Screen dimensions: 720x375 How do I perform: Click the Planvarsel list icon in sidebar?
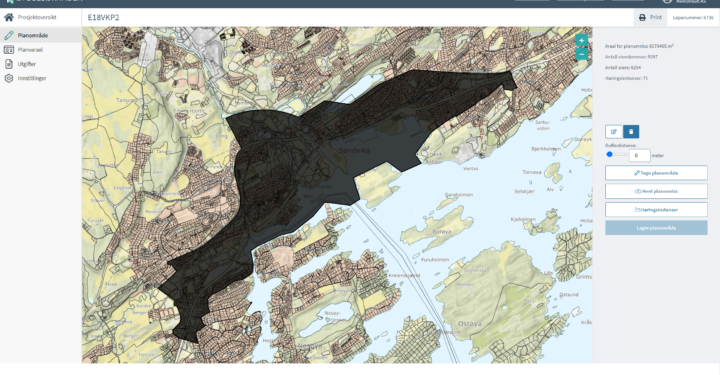(9, 50)
